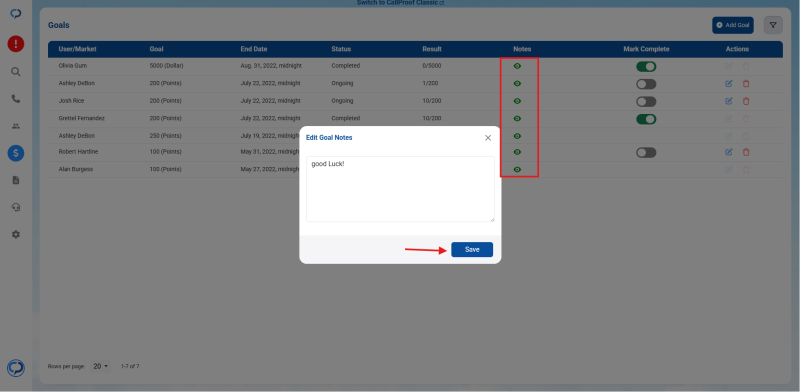Select the dollar sign sidebar icon
The image size is (800, 392).
coord(16,153)
